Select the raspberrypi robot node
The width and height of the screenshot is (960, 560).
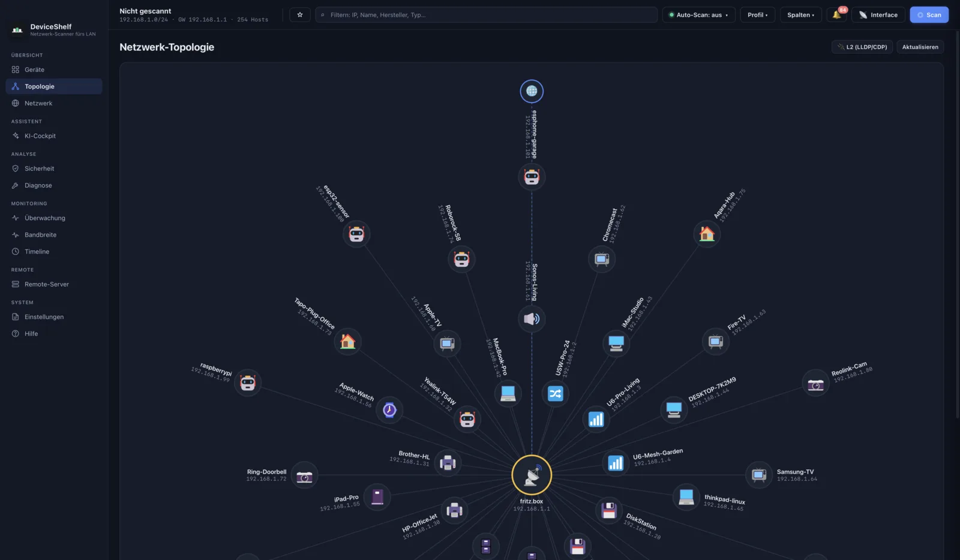(248, 383)
